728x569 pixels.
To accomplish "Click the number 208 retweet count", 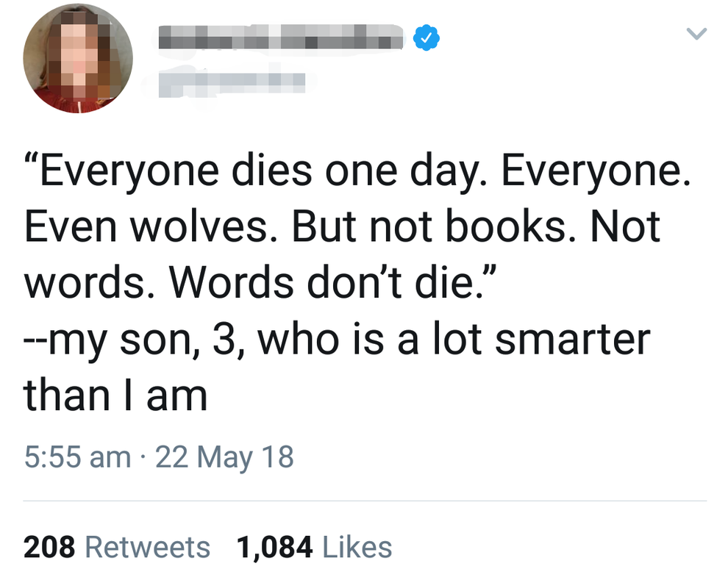I will [49, 548].
